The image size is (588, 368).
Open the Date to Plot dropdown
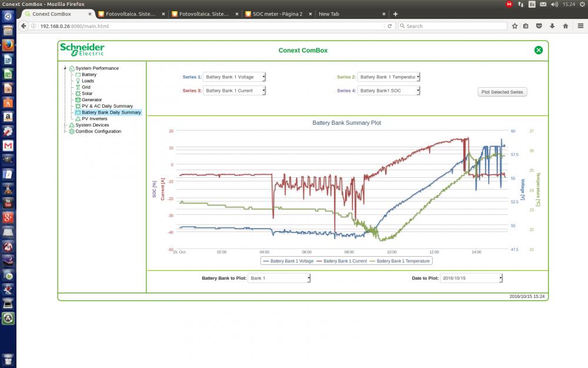coord(471,278)
